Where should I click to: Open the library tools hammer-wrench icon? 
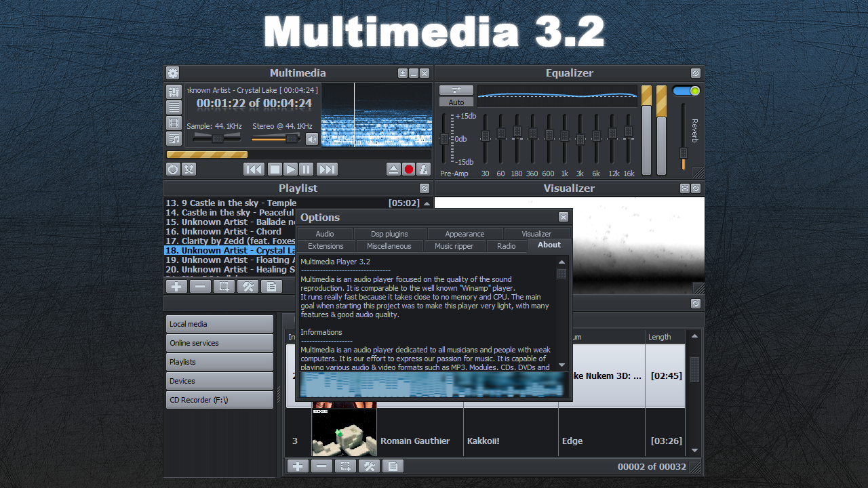(369, 466)
